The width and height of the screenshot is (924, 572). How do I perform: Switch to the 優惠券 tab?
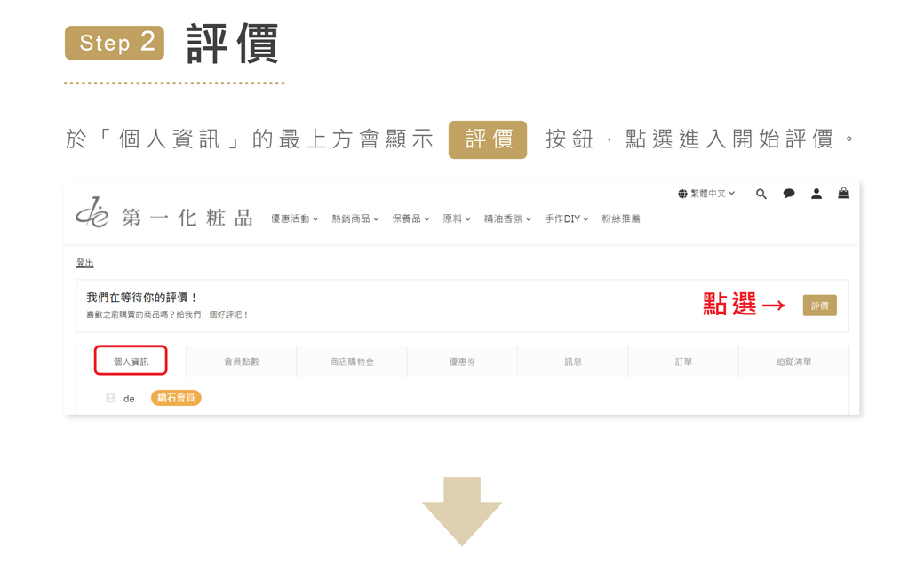463,361
